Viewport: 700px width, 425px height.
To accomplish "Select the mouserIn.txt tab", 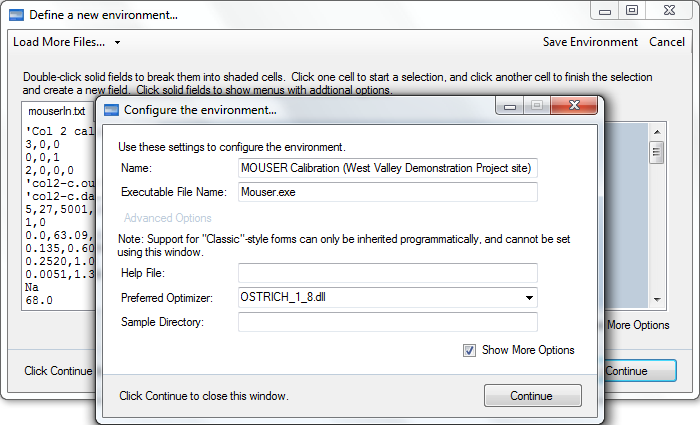I will (57, 111).
